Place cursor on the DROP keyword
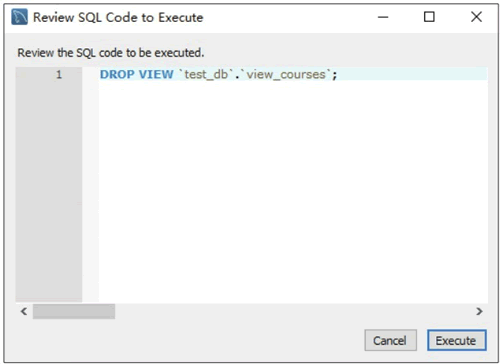The height and width of the screenshot is (364, 500). [x=117, y=74]
